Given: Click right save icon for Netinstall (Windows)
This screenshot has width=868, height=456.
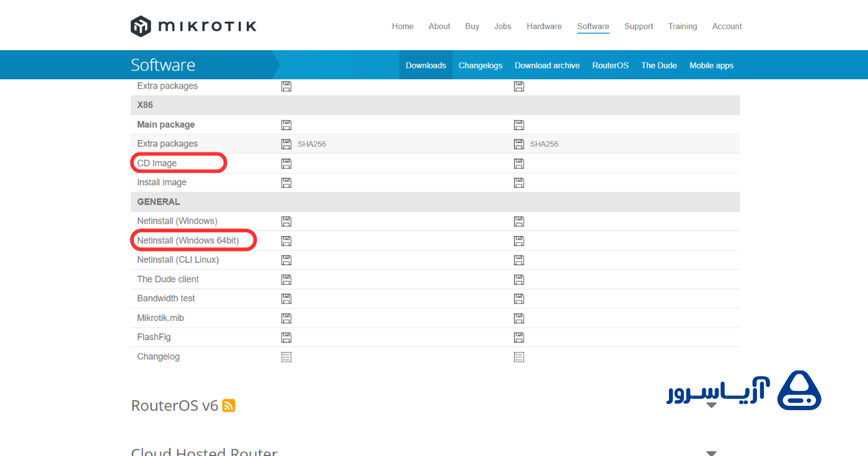Looking at the screenshot, I should pos(519,221).
